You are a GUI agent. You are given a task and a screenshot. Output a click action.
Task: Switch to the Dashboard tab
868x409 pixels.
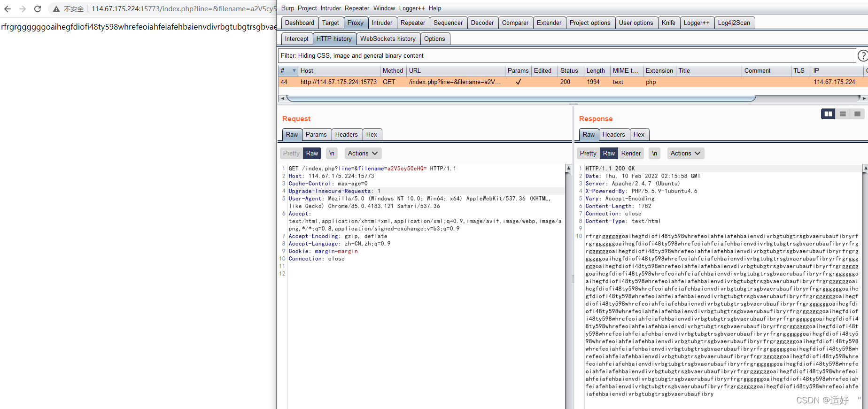pos(300,23)
